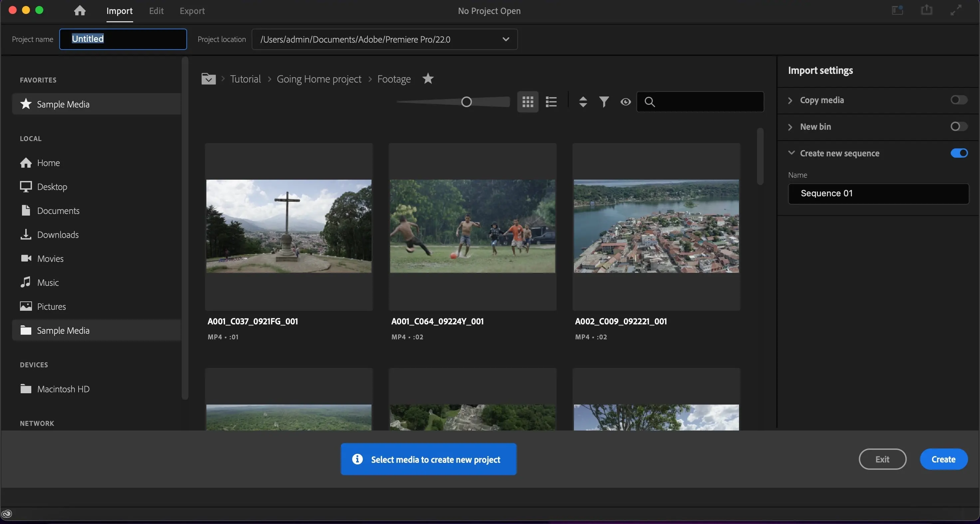Click the Exit button
Screen dimensions: 980x524
(x=882, y=458)
